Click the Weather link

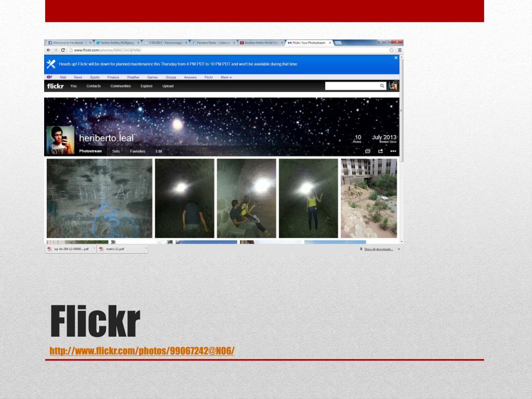(x=133, y=77)
